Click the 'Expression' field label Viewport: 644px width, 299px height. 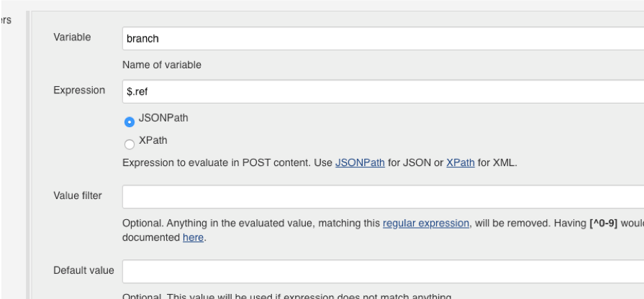click(x=78, y=91)
